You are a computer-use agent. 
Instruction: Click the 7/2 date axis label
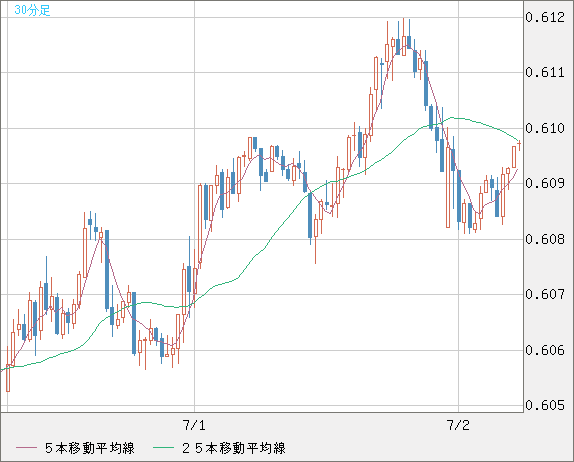[x=458, y=425]
